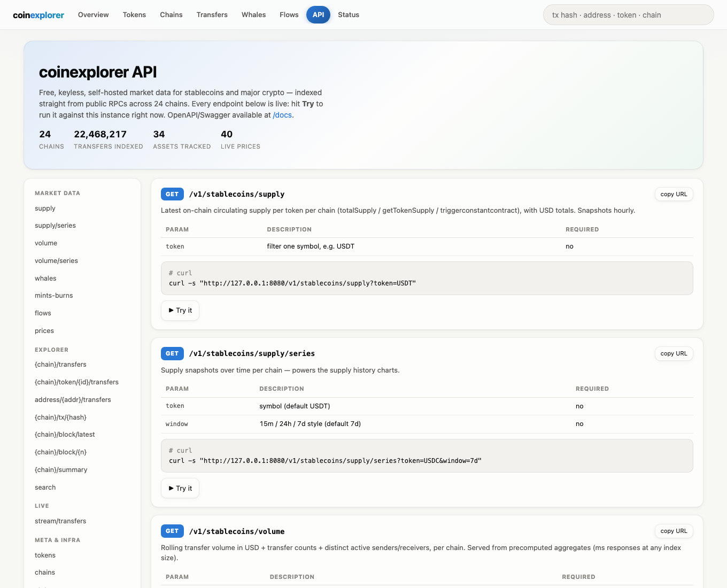
Task: Open {chain}/transfers sidebar entry
Action: pyautogui.click(x=60, y=365)
